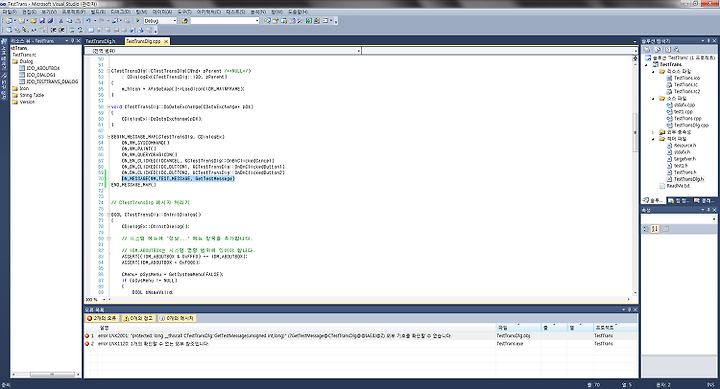Click the TestTrans.ico file icon in Solution Explorer
The image size is (720, 389).
[669, 78]
